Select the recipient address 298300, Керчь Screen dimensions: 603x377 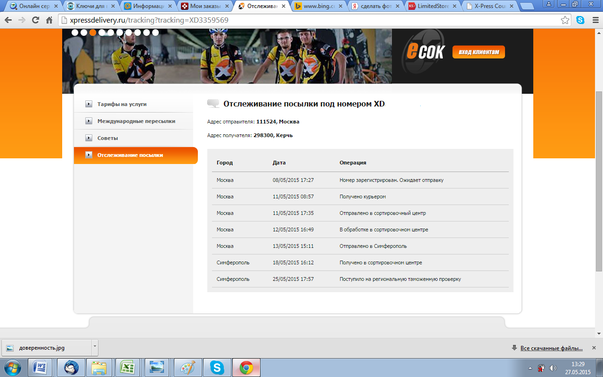click(x=273, y=135)
